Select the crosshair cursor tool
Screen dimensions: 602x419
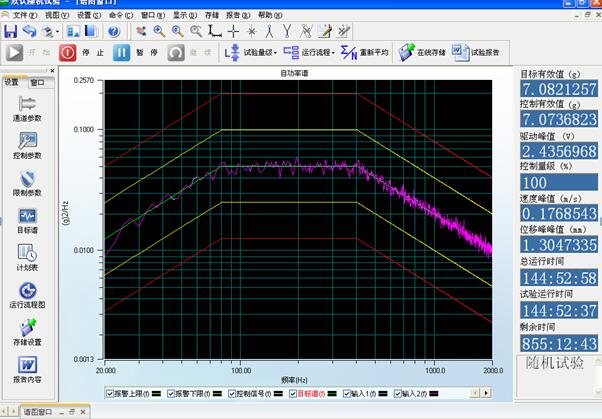tap(233, 31)
